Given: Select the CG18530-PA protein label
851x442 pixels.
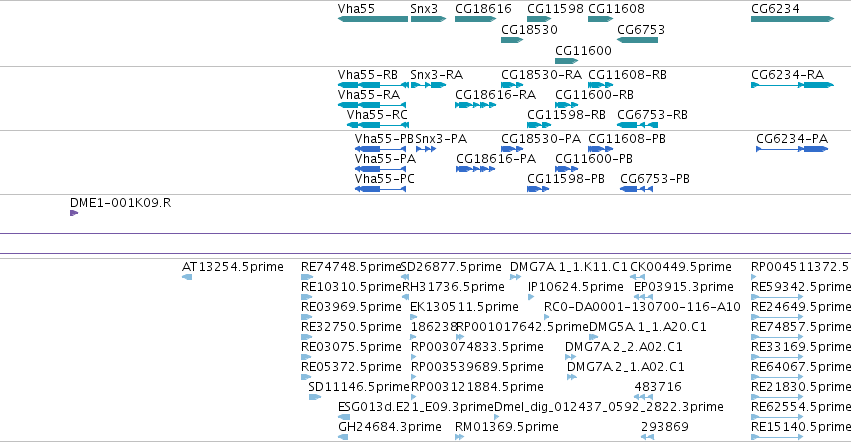Looking at the screenshot, I should (541, 138).
